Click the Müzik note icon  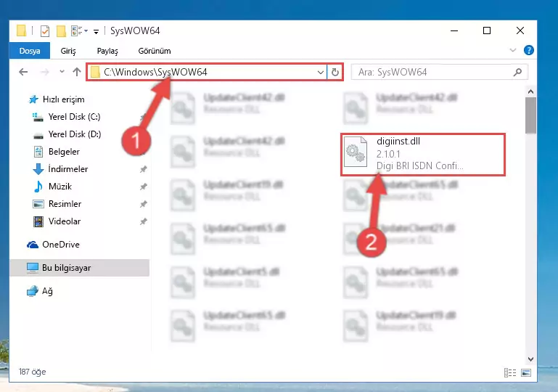[x=38, y=187]
